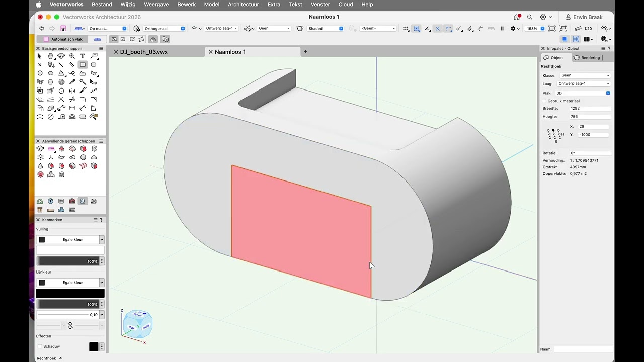644x362 pixels.
Task: Toggle Automatisch vlak mode
Action: [x=63, y=39]
